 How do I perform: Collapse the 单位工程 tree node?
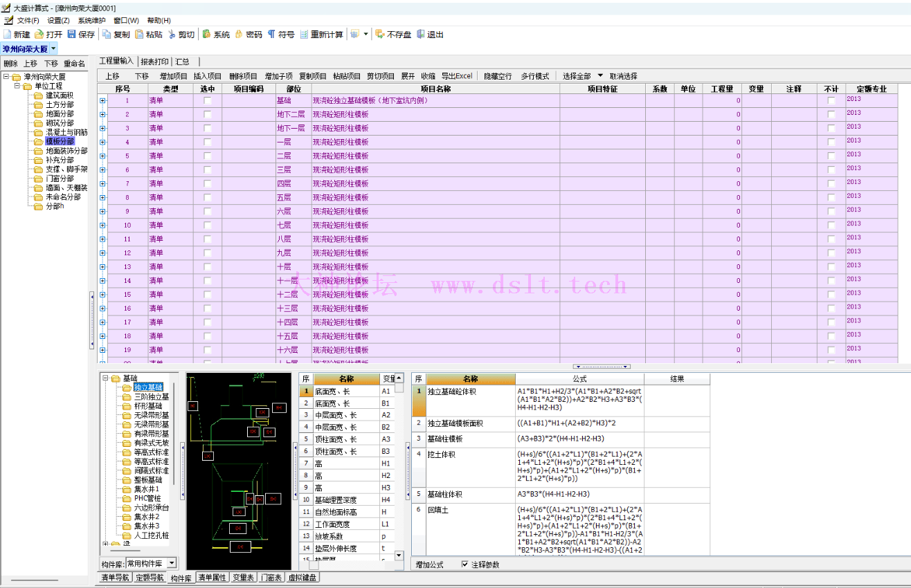tap(17, 86)
